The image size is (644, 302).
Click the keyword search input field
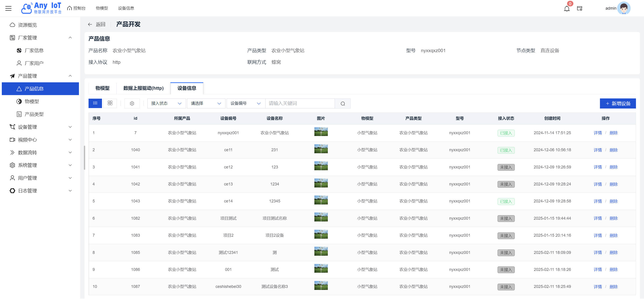pos(300,104)
